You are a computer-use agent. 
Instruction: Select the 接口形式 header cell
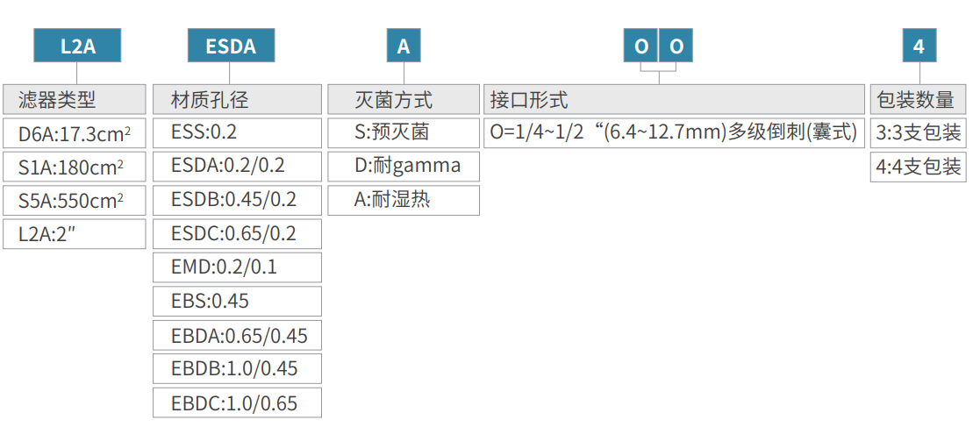pos(674,100)
